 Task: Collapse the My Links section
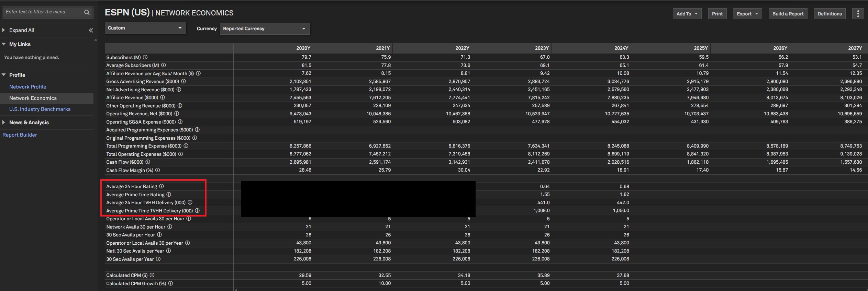pos(4,44)
